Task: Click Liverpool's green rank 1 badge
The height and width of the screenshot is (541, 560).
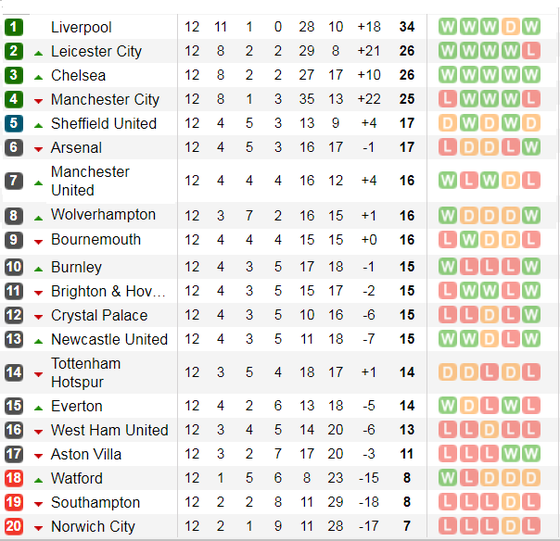Action: [14, 27]
